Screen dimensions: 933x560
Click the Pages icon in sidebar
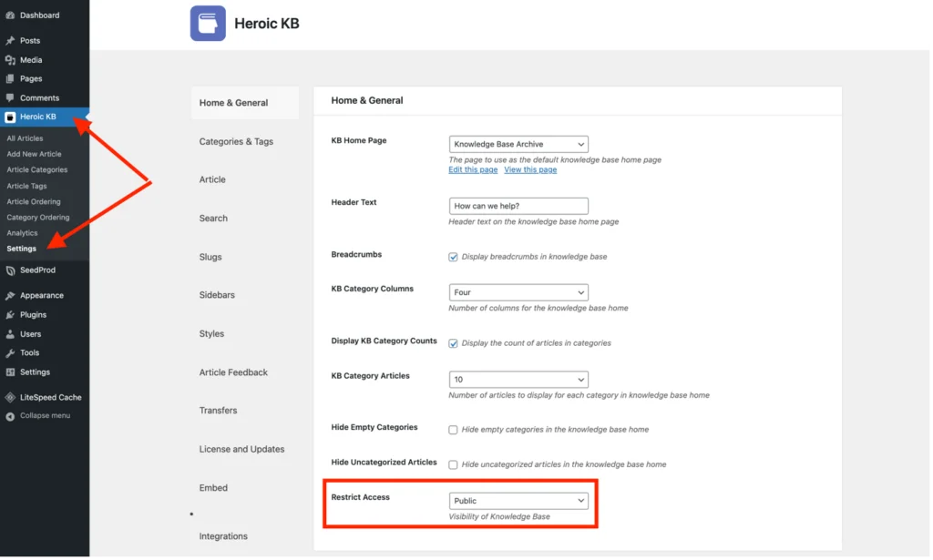pos(10,78)
